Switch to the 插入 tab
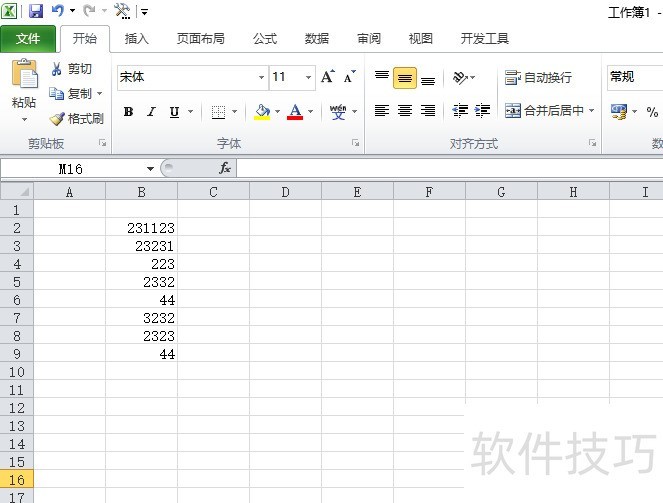The height and width of the screenshot is (503, 663). [137, 39]
